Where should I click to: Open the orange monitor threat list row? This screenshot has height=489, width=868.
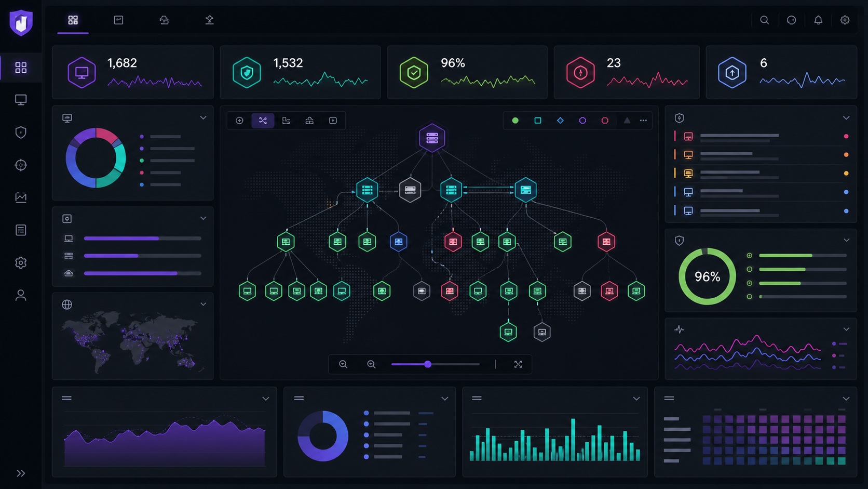click(761, 155)
